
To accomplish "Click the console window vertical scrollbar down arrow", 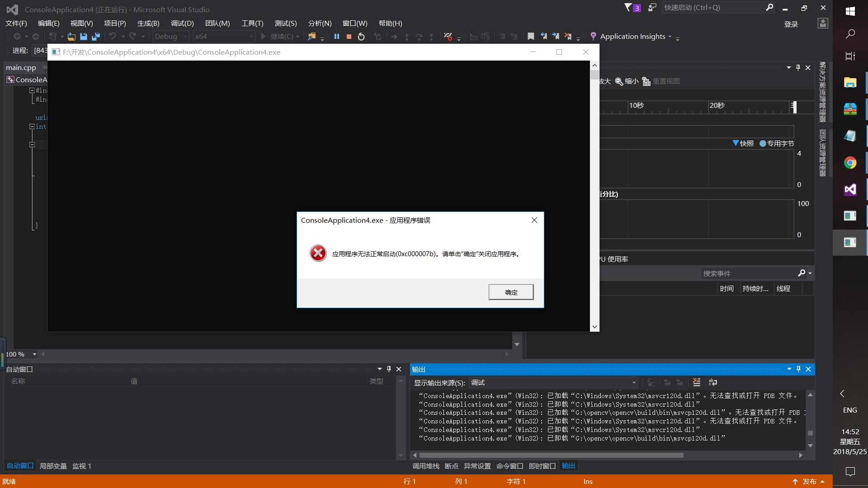I will pyautogui.click(x=594, y=327).
